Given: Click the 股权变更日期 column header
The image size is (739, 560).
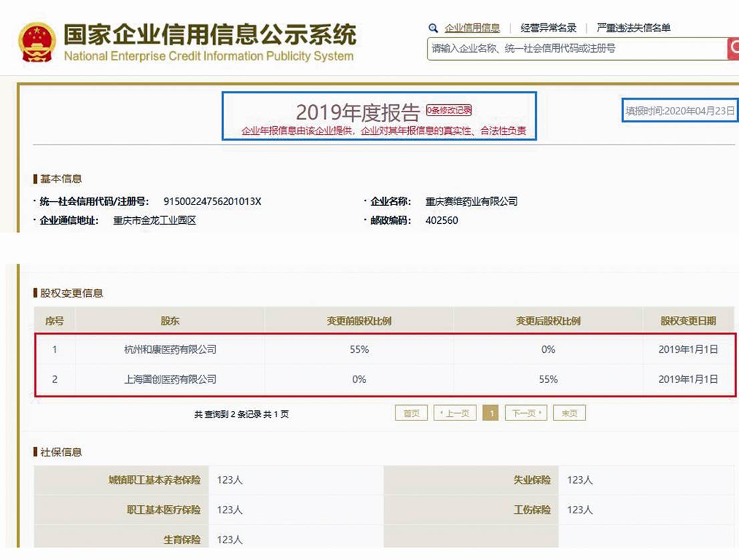Looking at the screenshot, I should [688, 321].
